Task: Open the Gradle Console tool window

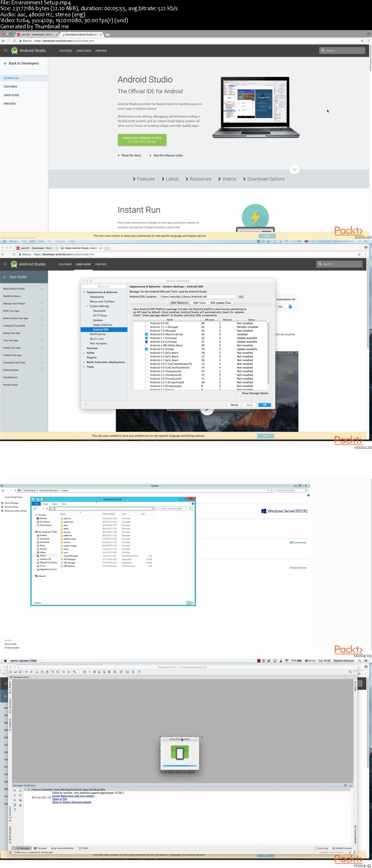Action: (x=342, y=848)
